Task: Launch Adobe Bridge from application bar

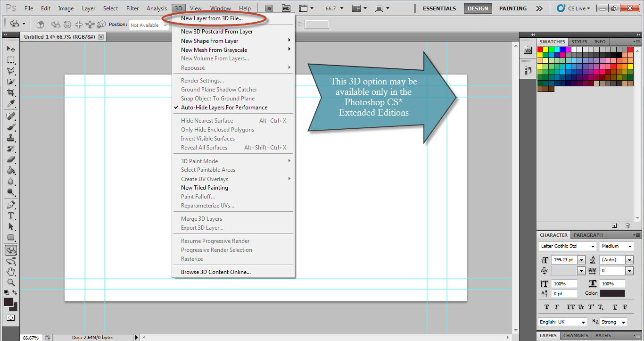Action: tap(269, 8)
